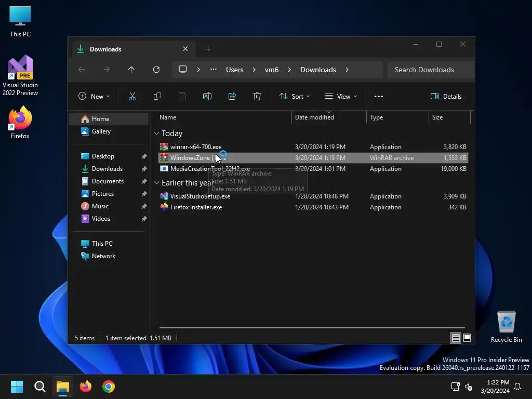Screen dimensions: 532x399
Task: Unpin Pictures from Quick access
Action: click(144, 194)
